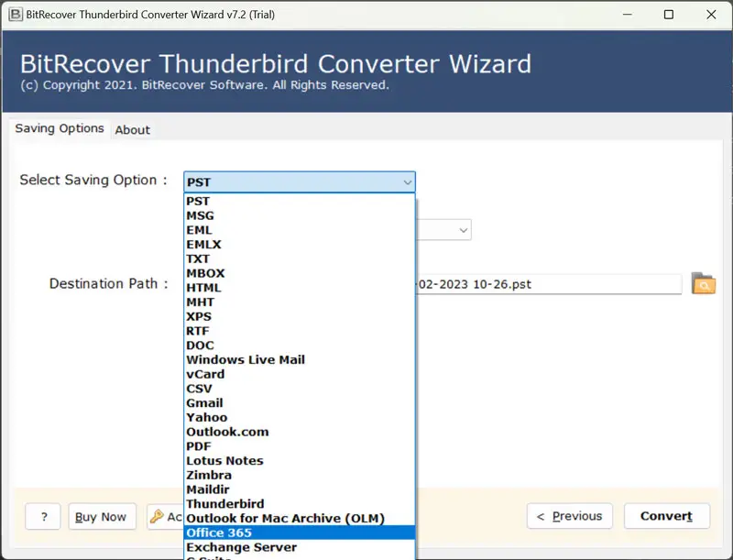This screenshot has height=560, width=733.
Task: Switch to the About tab
Action: pyautogui.click(x=132, y=130)
